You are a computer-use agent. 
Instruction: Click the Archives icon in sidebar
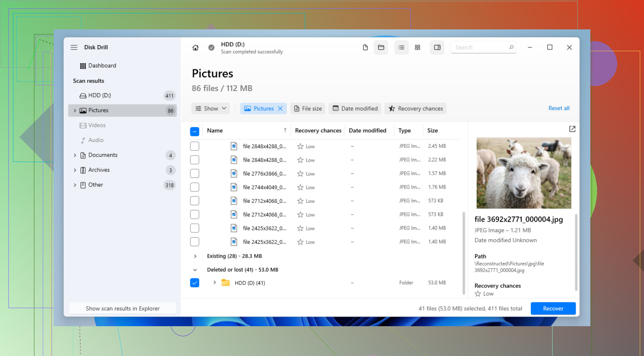[x=83, y=170]
